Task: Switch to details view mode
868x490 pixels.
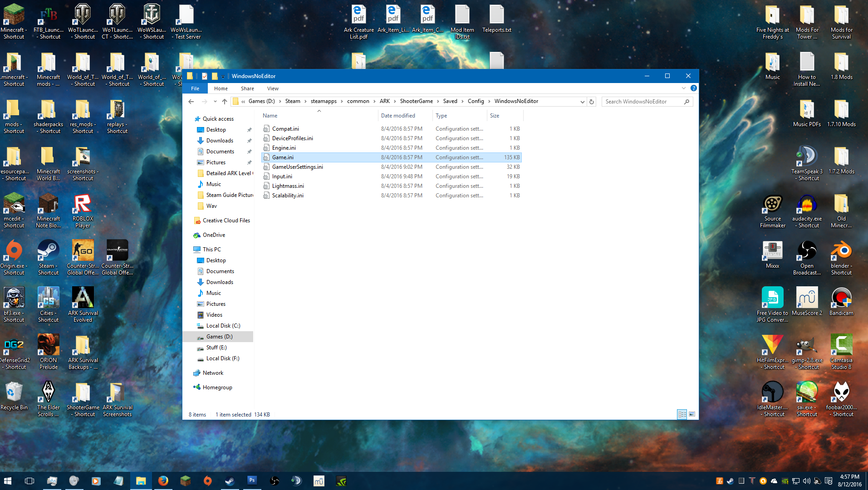Action: coord(682,414)
